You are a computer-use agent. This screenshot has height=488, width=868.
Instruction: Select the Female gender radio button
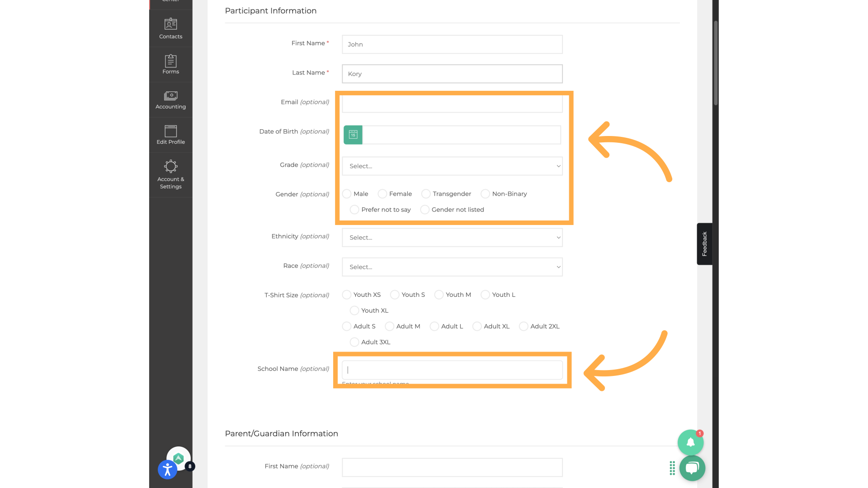(x=382, y=194)
